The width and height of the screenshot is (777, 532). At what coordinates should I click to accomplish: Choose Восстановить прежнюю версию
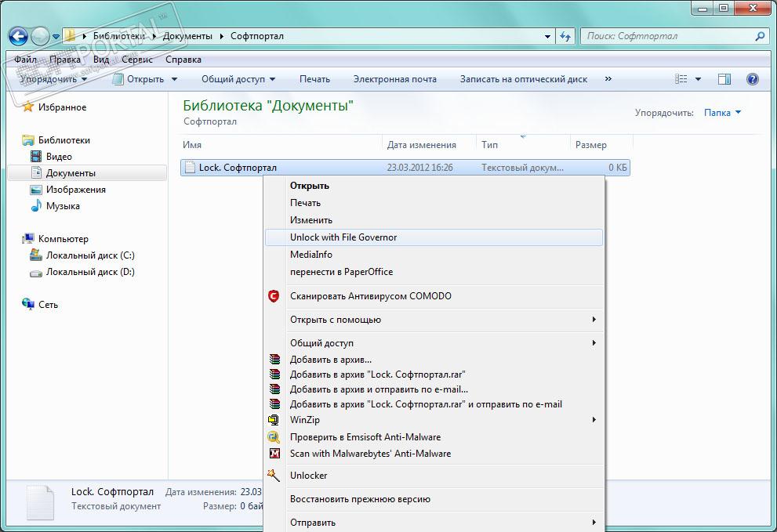pyautogui.click(x=360, y=499)
